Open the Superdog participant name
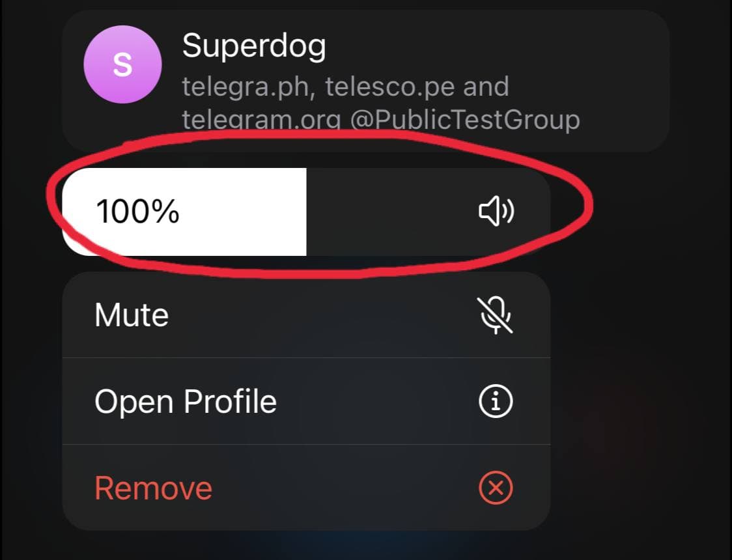The height and width of the screenshot is (560, 732). coord(254,46)
